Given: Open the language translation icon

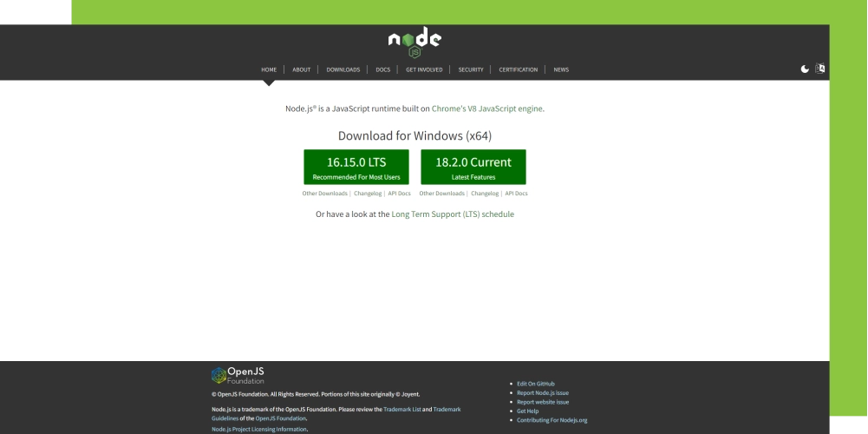Looking at the screenshot, I should pyautogui.click(x=819, y=69).
